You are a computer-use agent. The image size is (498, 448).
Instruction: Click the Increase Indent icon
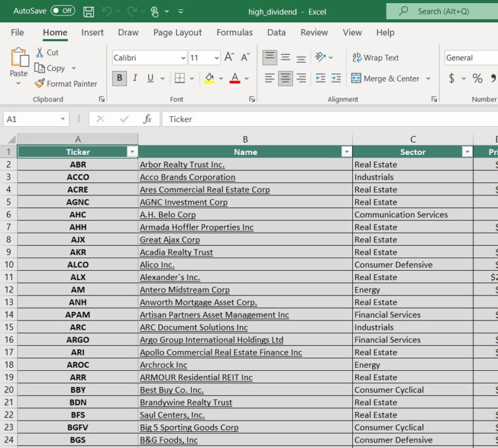click(x=336, y=78)
